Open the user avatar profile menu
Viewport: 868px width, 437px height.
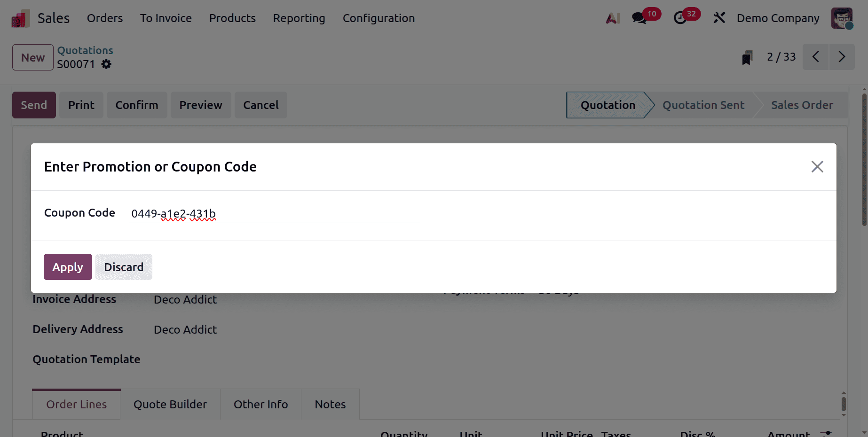pyautogui.click(x=842, y=18)
